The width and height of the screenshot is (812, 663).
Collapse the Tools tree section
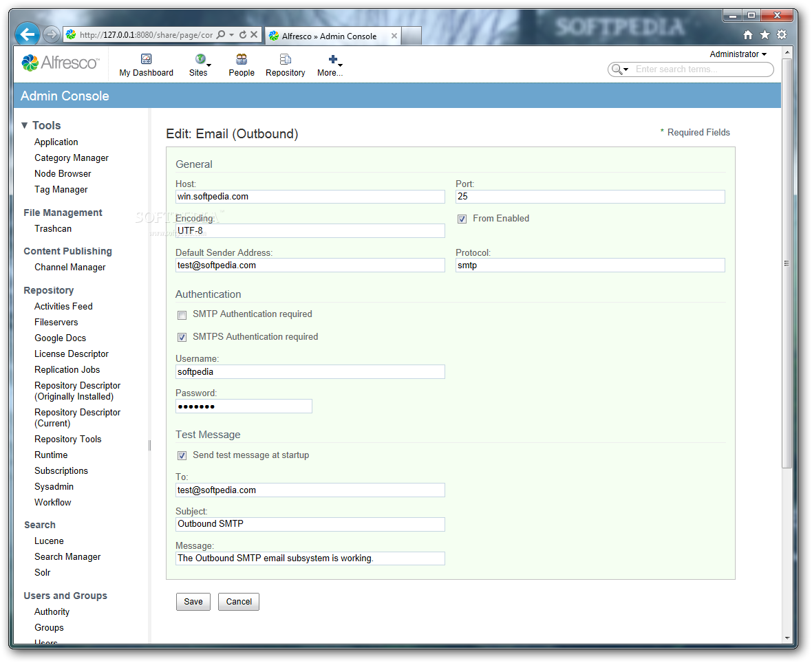(x=24, y=125)
